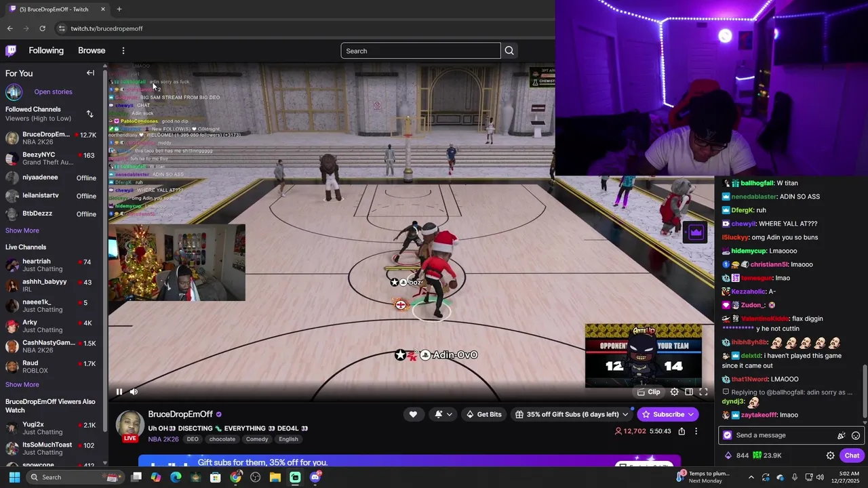Expand hidden system tray icons
The height and width of the screenshot is (488, 868).
click(752, 477)
